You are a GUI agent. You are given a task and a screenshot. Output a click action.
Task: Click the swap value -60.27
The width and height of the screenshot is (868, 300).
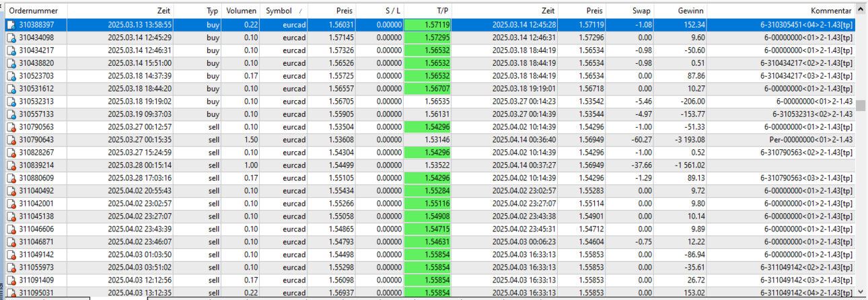click(642, 139)
